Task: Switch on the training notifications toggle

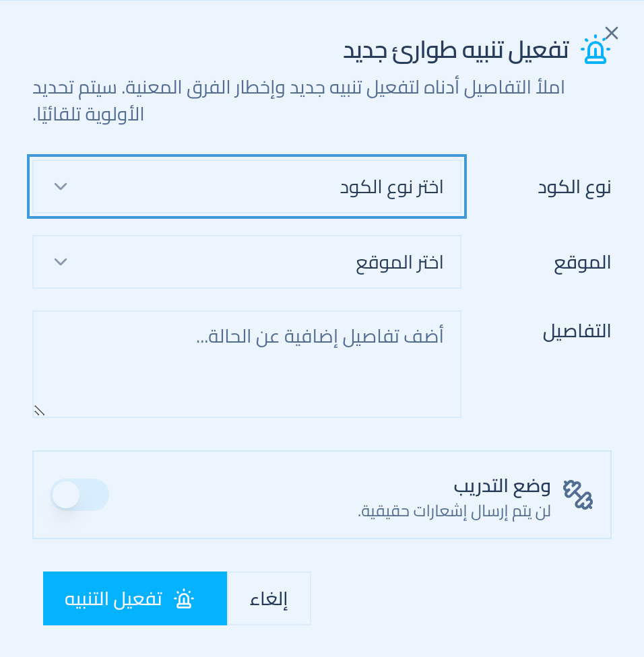Action: tap(79, 495)
